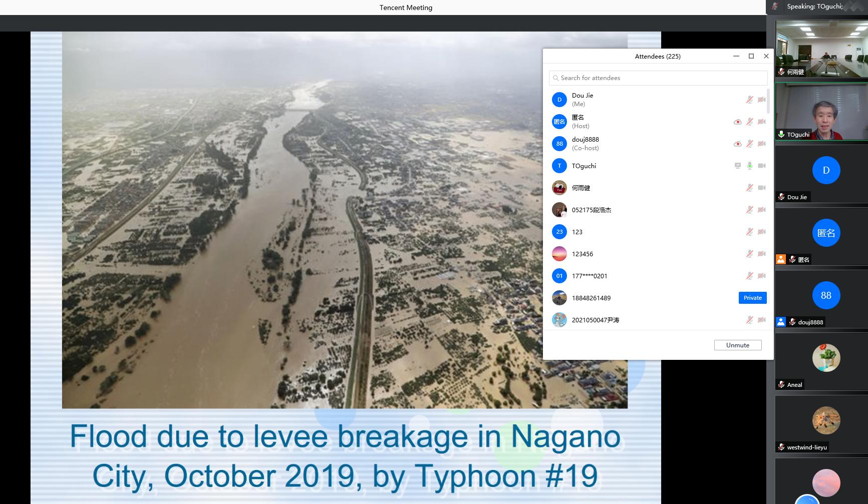Click the muted mic icon next to Speaking label
This screenshot has width=868, height=504.
[x=775, y=7]
